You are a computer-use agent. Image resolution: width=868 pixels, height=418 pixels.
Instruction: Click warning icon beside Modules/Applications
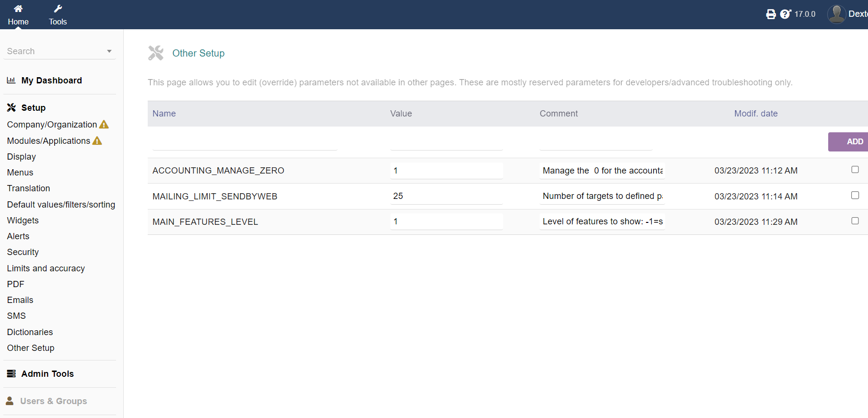tap(97, 141)
